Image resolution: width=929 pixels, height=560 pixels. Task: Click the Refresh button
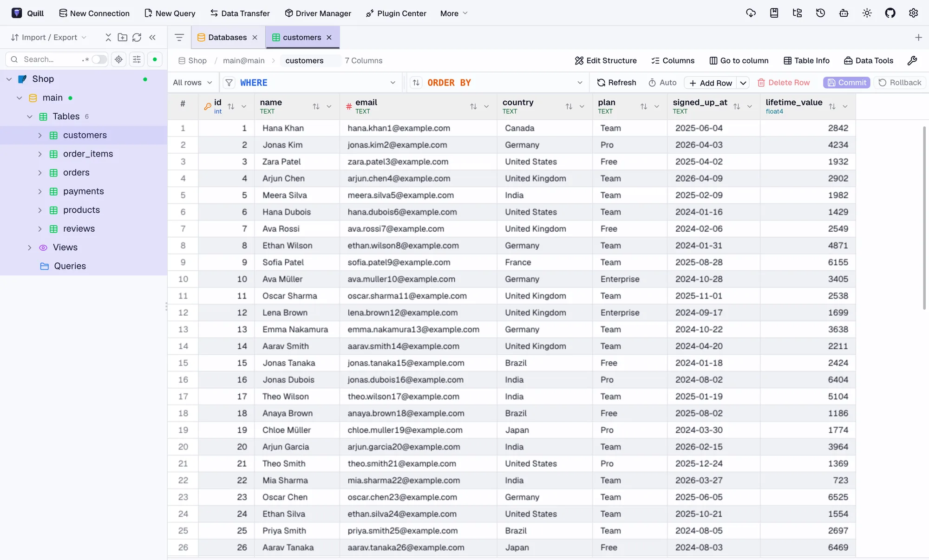pos(616,83)
